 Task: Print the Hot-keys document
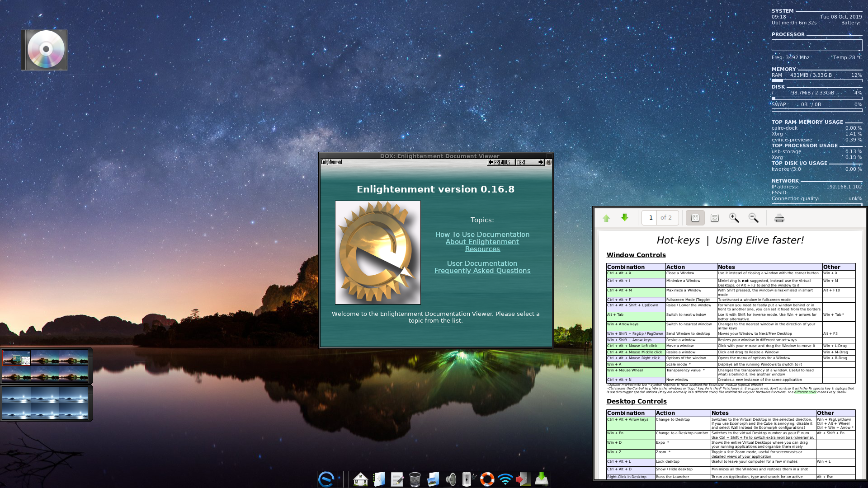click(779, 218)
